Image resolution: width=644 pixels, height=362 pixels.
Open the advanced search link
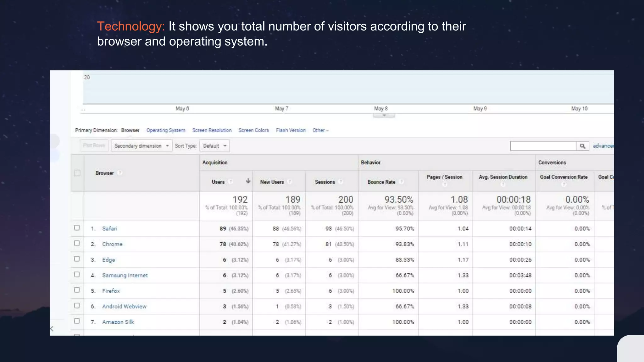click(x=603, y=146)
